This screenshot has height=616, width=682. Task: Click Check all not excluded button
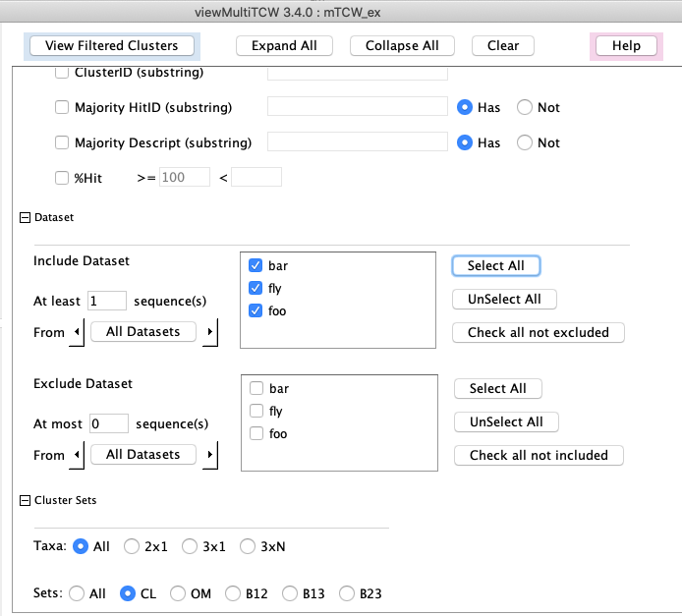click(x=538, y=332)
